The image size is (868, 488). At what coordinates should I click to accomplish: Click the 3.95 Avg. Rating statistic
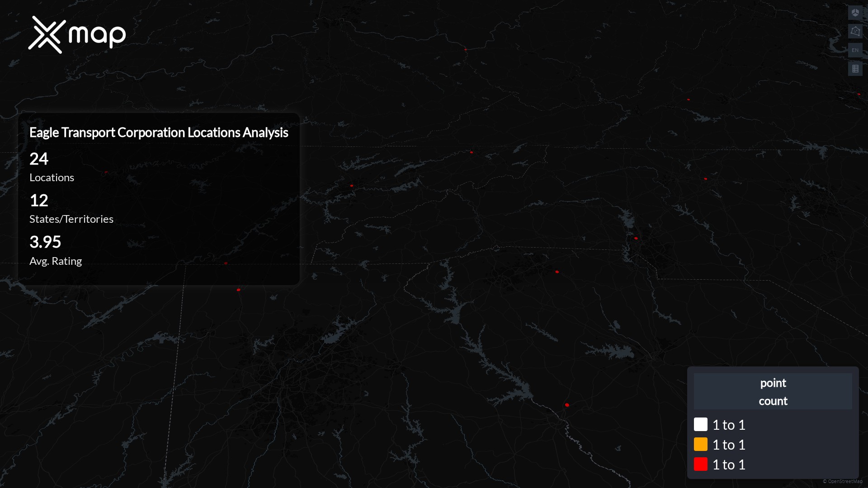[x=55, y=250]
